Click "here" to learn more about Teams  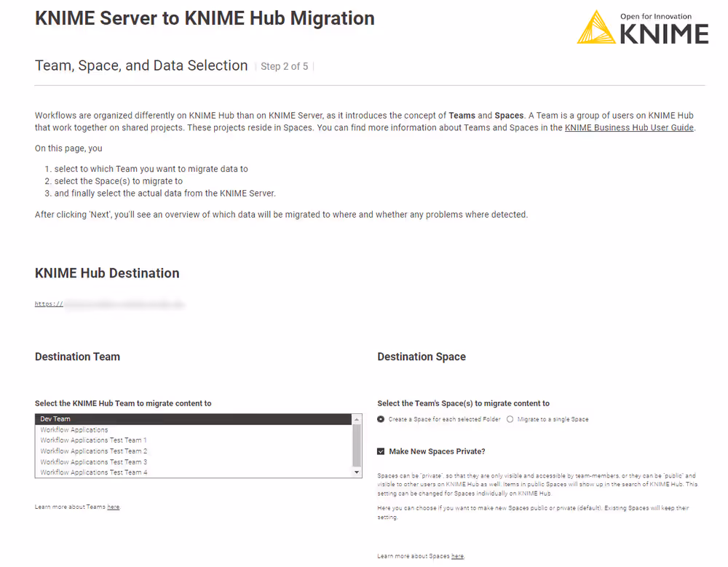(x=114, y=507)
